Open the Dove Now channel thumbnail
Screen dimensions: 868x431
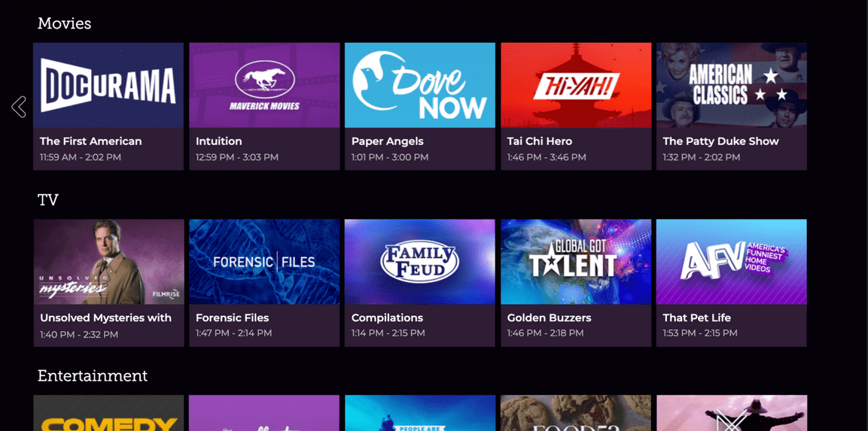[x=420, y=85]
